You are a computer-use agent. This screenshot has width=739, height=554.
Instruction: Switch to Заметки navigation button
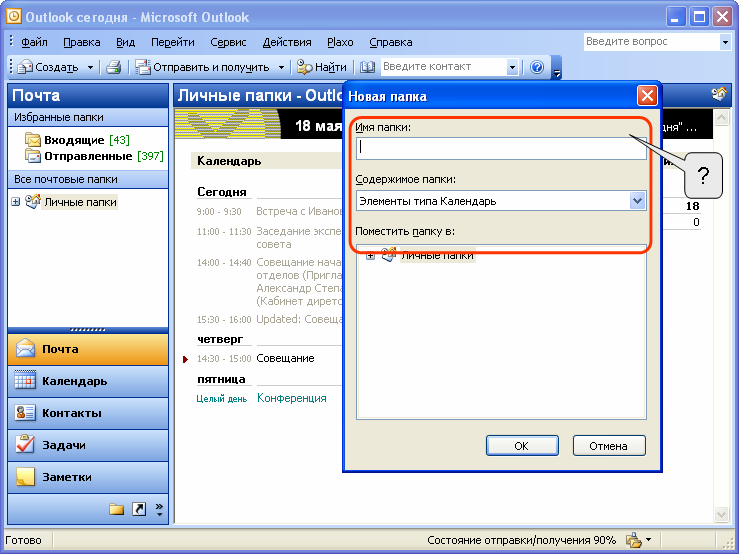[88, 477]
